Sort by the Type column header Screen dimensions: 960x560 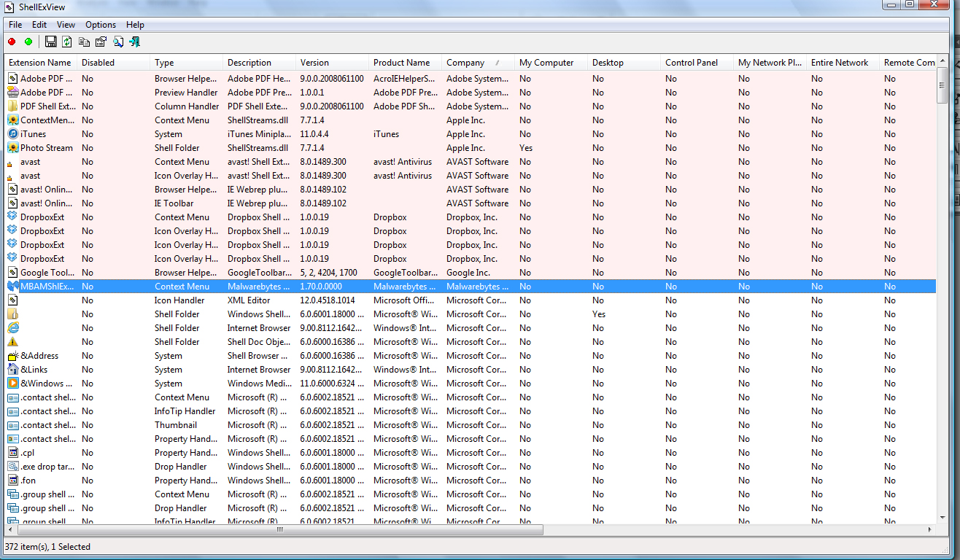coord(187,63)
